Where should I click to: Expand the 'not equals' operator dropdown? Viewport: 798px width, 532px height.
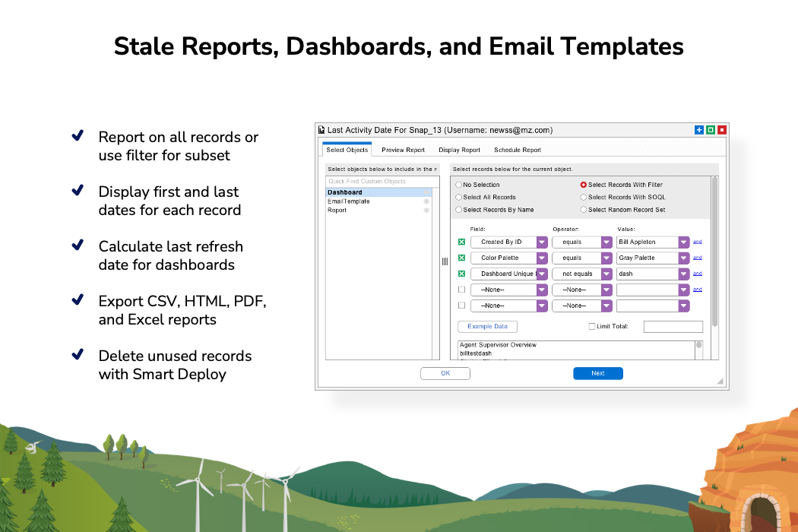click(x=606, y=274)
